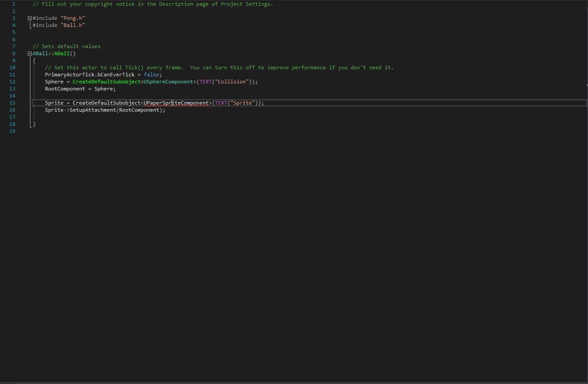Click the underlined UPaperSpriteComponent type

pyautogui.click(x=176, y=103)
